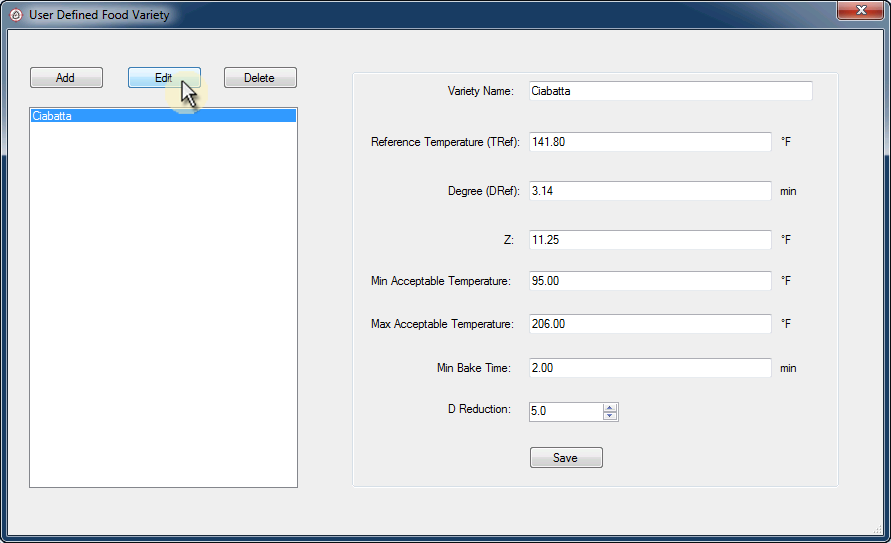Click the D Reduction value box
The image size is (891, 543).
click(x=566, y=411)
